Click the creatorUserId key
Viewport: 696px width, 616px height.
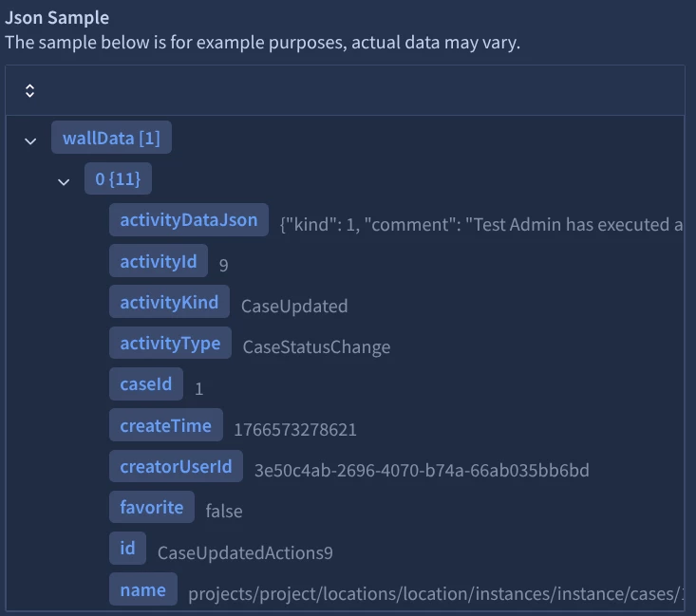tap(176, 467)
